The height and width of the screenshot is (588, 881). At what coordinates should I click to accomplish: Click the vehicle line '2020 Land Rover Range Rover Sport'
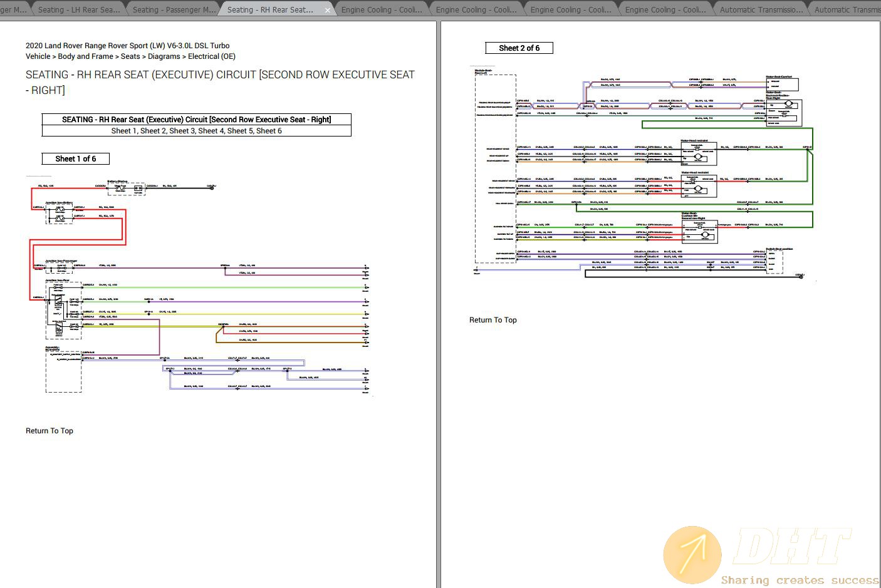coord(128,46)
